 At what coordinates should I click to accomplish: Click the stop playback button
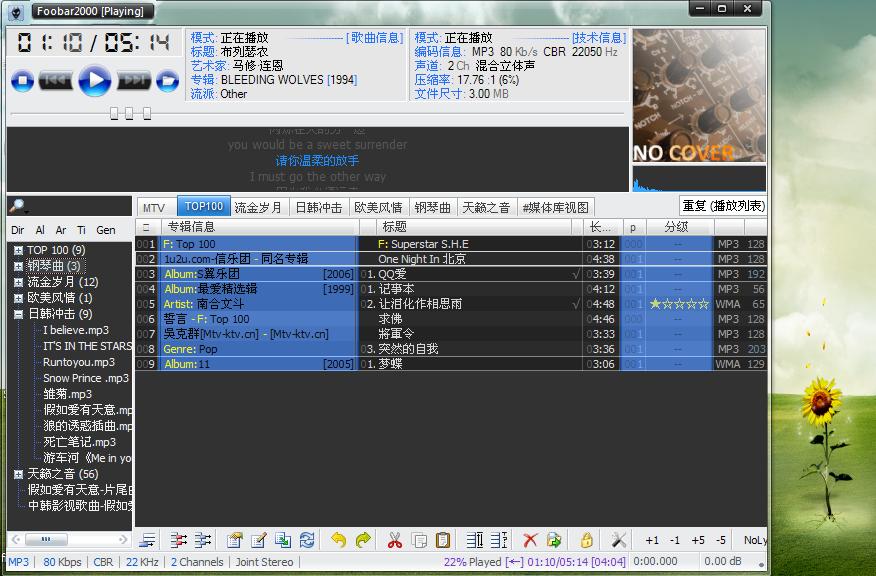(22, 81)
